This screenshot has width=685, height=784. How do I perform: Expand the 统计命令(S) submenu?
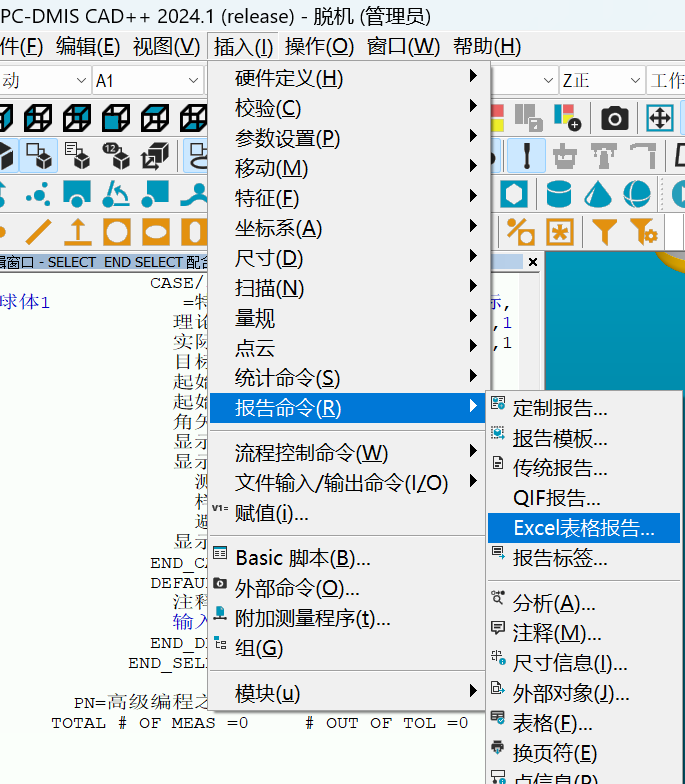tap(347, 378)
